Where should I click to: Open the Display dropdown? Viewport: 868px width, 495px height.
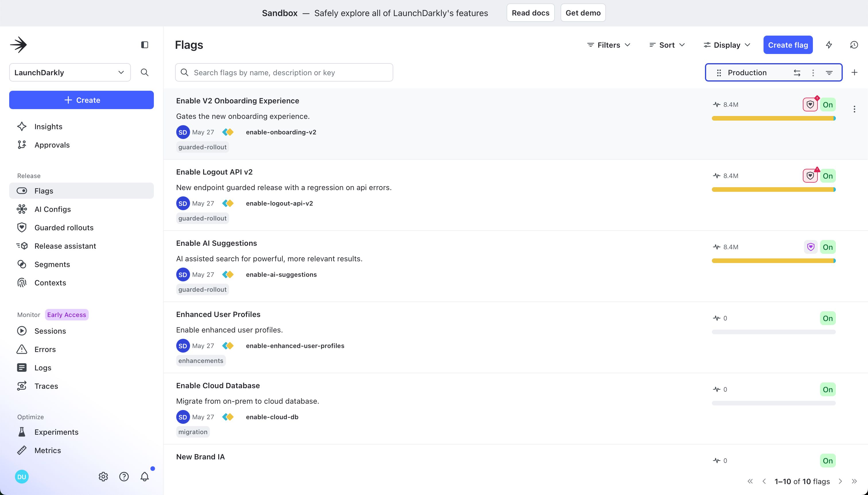pos(727,45)
